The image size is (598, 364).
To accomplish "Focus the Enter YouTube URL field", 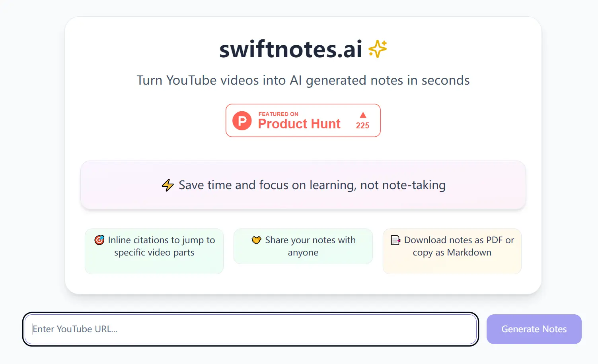I will point(251,329).
